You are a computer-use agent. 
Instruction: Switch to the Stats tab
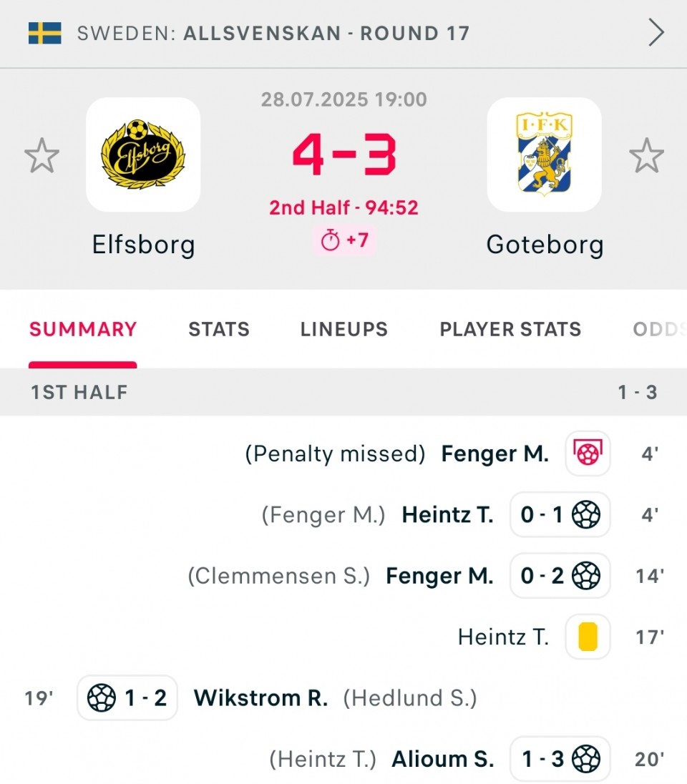[219, 329]
